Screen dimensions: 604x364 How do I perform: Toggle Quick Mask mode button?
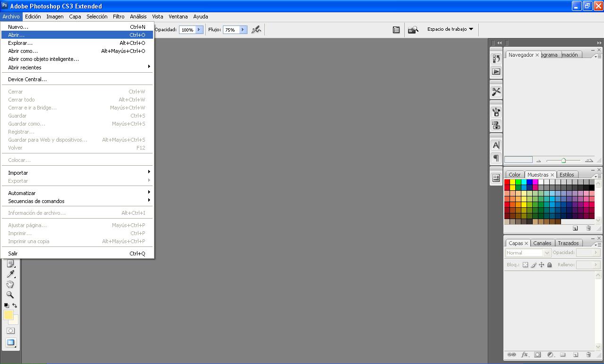point(10,331)
